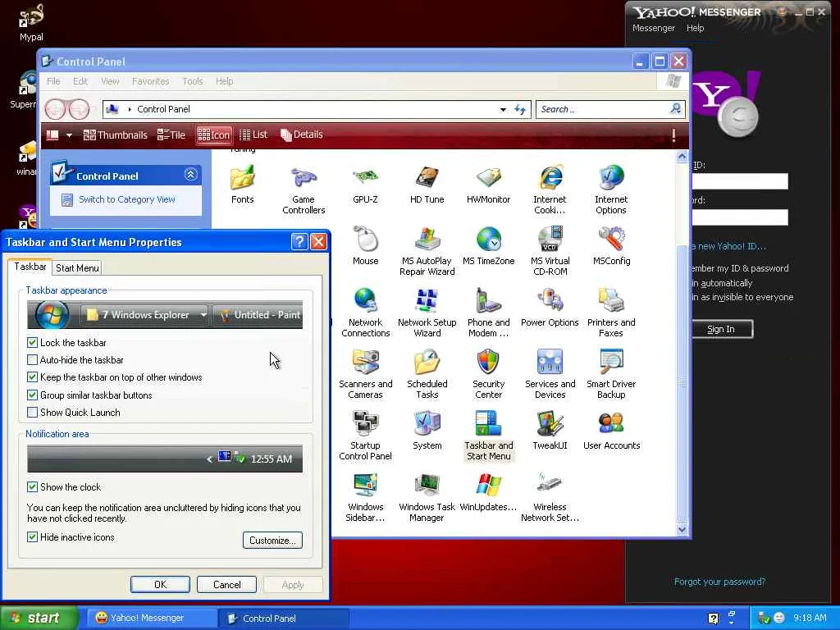Switch view to Thumbnails
Screen dimensions: 840x630
[115, 135]
